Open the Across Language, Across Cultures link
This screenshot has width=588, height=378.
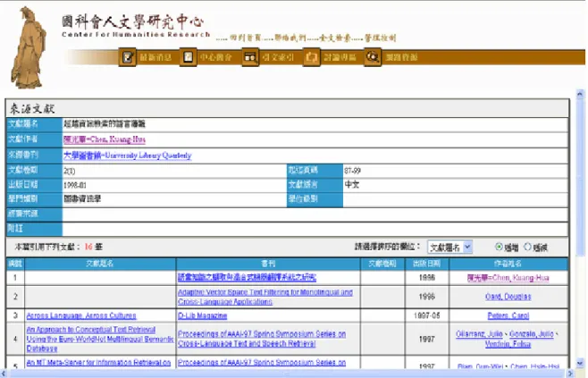(81, 315)
